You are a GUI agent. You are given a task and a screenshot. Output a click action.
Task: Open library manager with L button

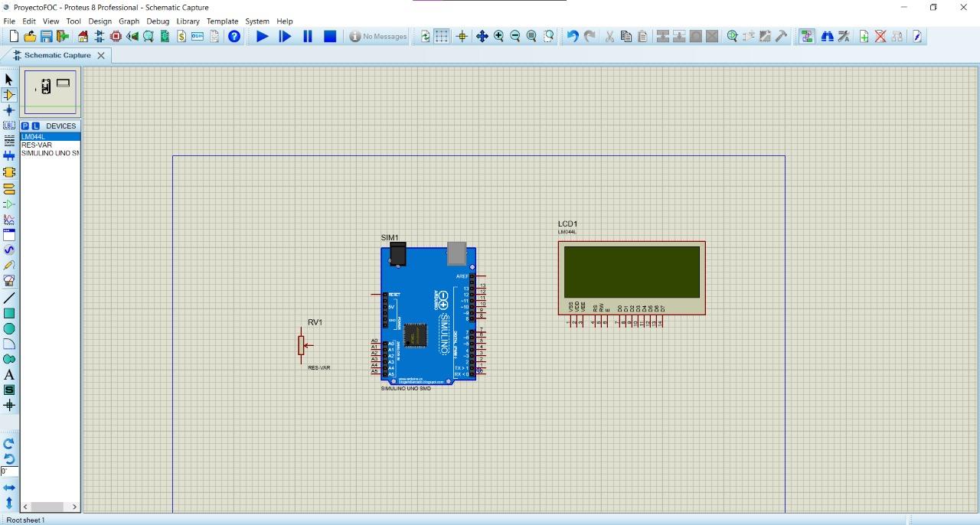(x=35, y=126)
